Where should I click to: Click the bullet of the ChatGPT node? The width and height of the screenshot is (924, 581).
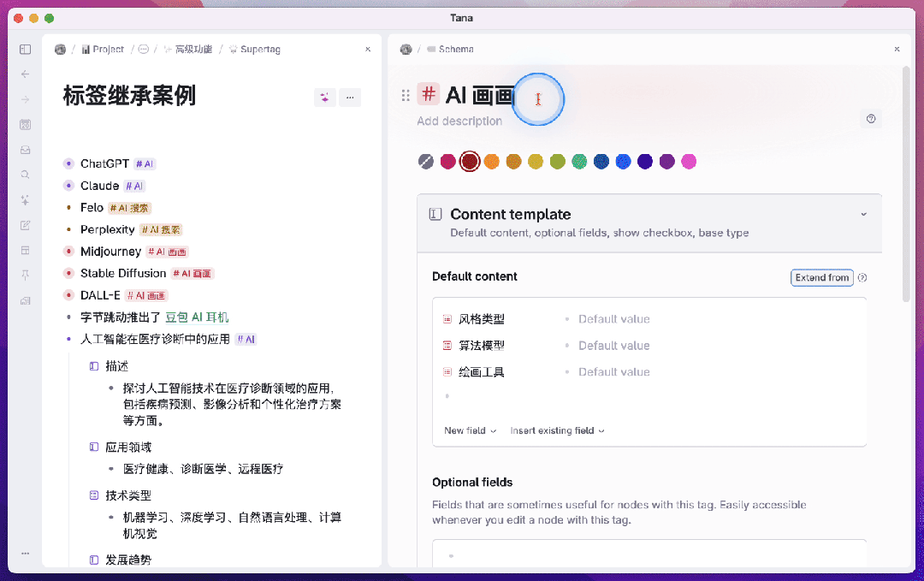(x=69, y=163)
